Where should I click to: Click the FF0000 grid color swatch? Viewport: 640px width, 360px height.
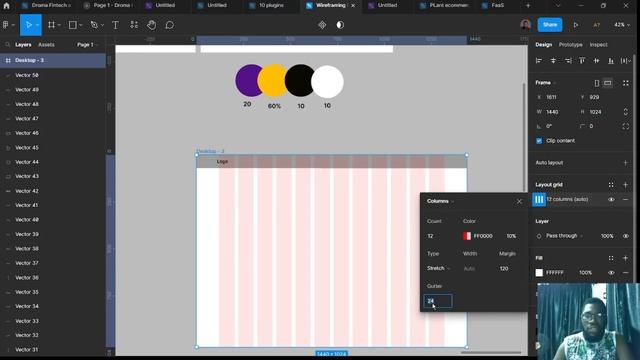(467, 236)
